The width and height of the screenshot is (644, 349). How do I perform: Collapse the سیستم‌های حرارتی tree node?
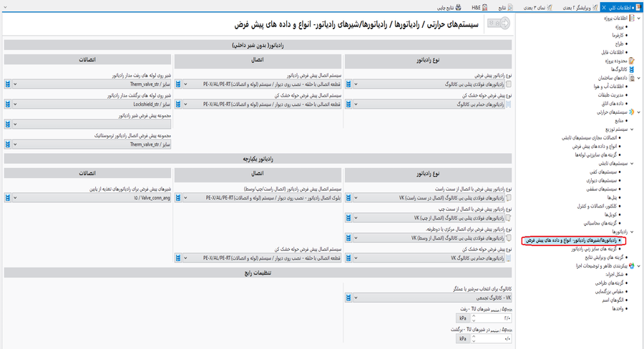639,112
